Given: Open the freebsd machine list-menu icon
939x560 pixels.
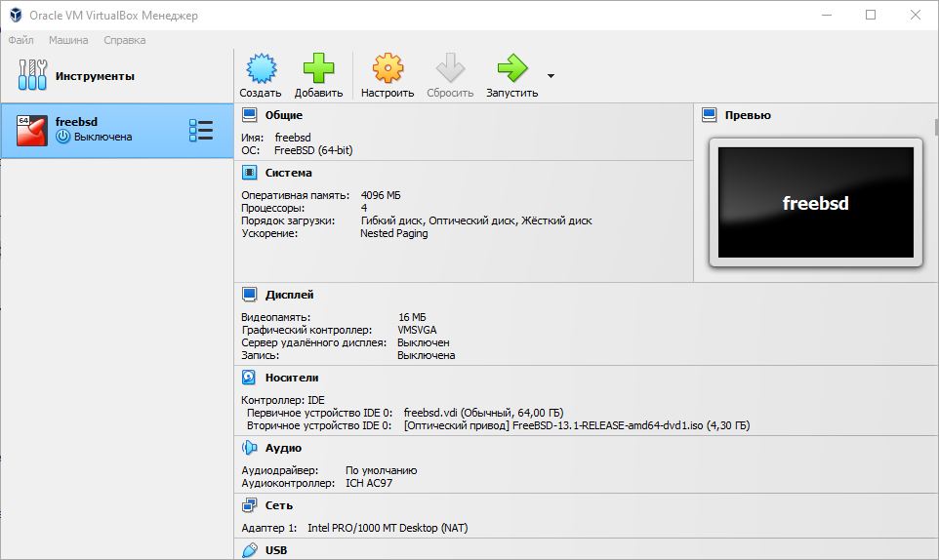Looking at the screenshot, I should click(x=201, y=130).
